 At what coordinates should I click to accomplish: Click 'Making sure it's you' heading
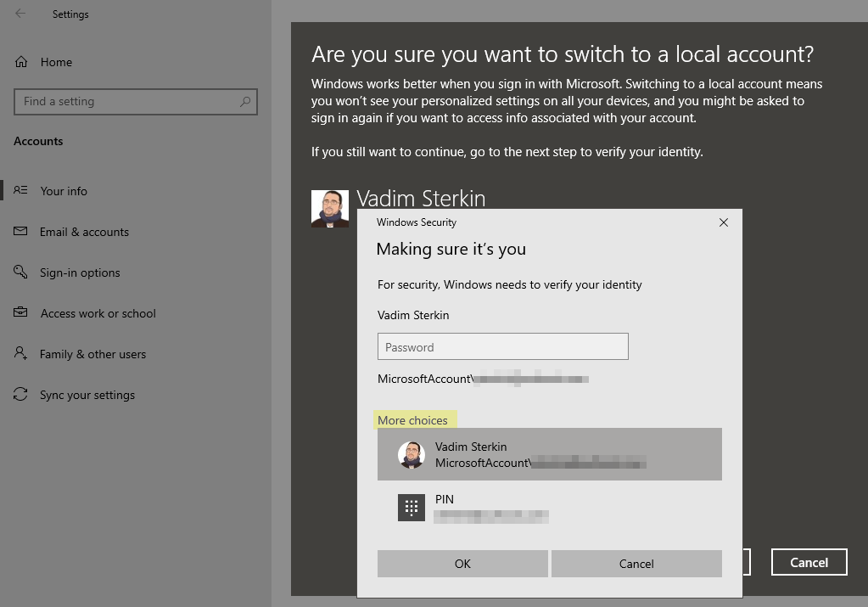tap(451, 250)
